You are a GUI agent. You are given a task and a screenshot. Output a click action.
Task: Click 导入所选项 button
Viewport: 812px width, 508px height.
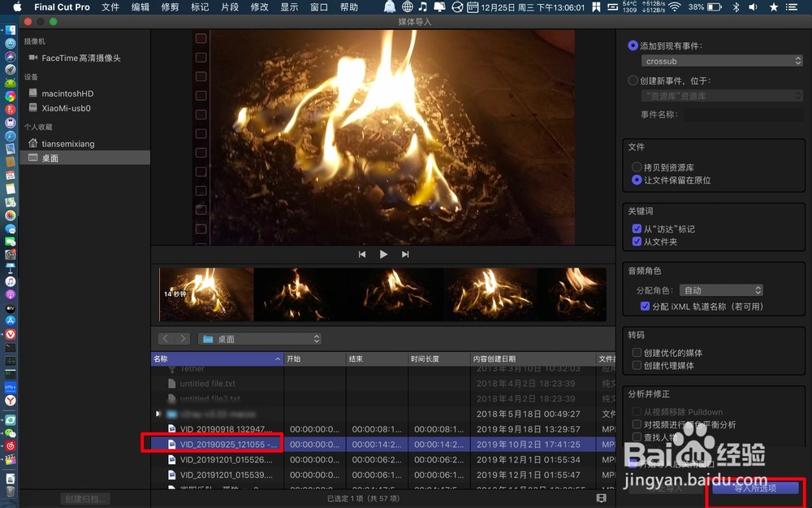click(755, 488)
